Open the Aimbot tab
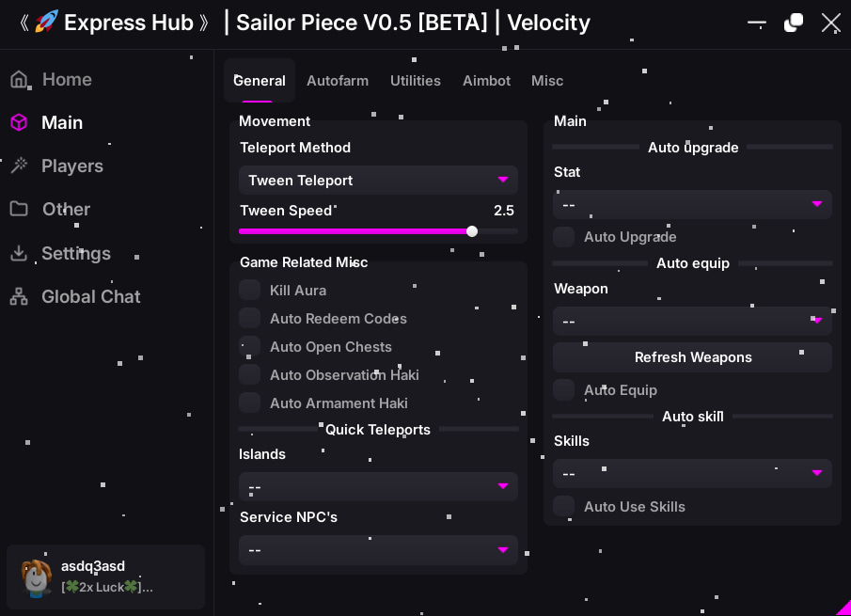 486,81
